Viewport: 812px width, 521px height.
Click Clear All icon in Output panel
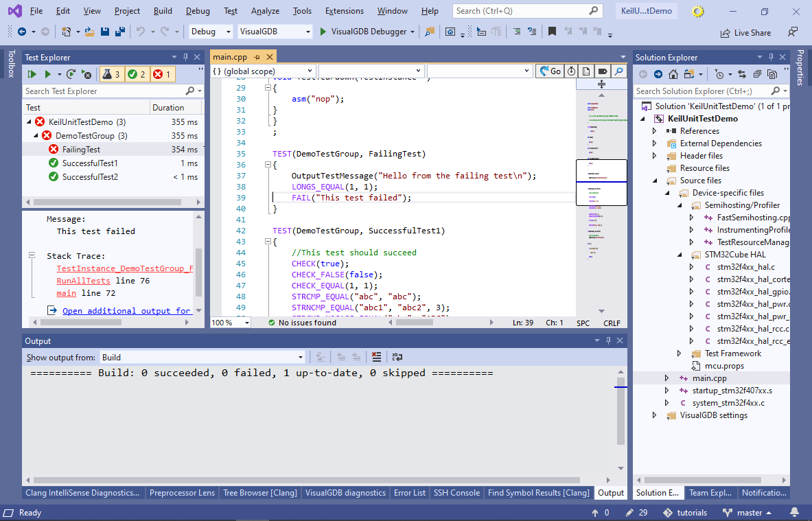coord(376,358)
